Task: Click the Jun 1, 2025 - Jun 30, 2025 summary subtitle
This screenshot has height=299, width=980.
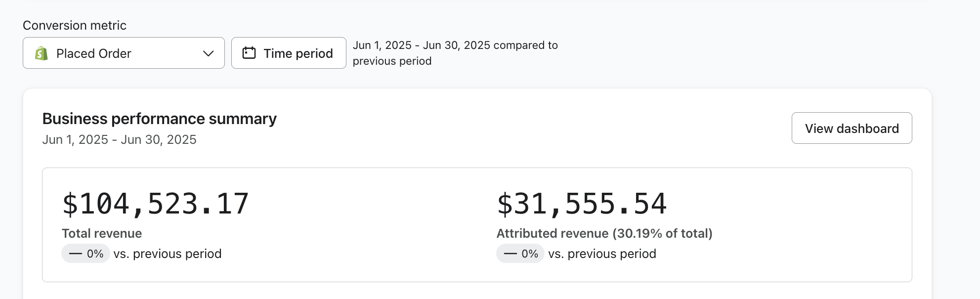Action: 119,140
